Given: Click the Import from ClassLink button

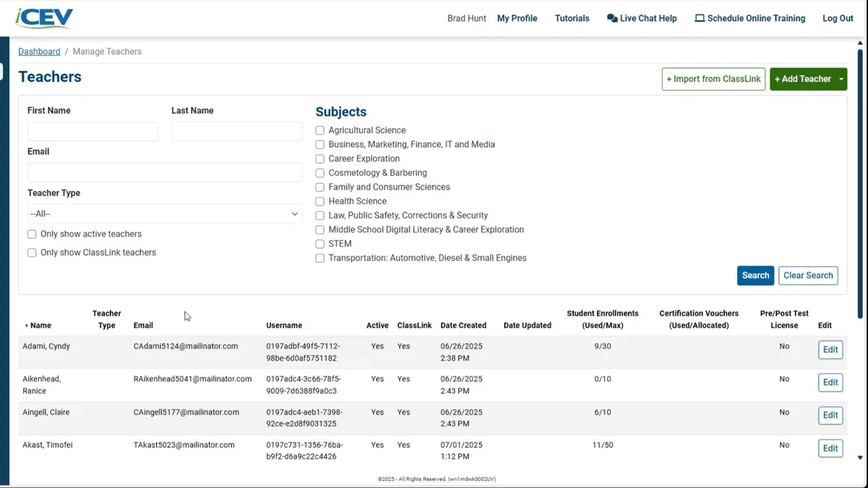Looking at the screenshot, I should 713,80.
